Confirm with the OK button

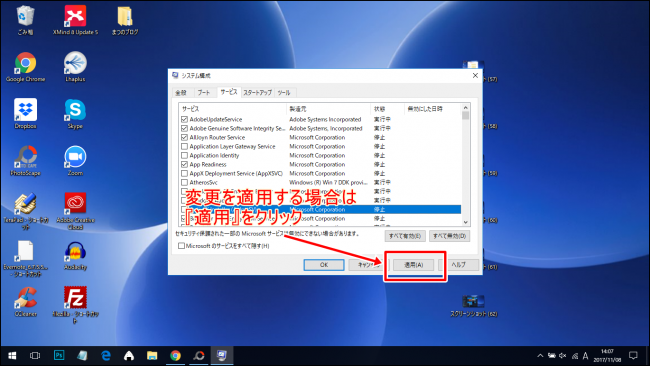pos(324,265)
